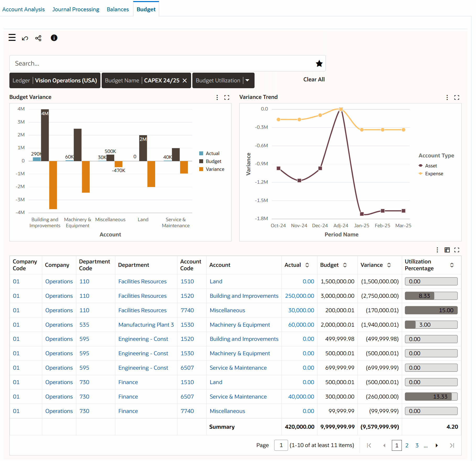The image size is (476, 461).
Task: Click the share icon
Action: tap(38, 38)
